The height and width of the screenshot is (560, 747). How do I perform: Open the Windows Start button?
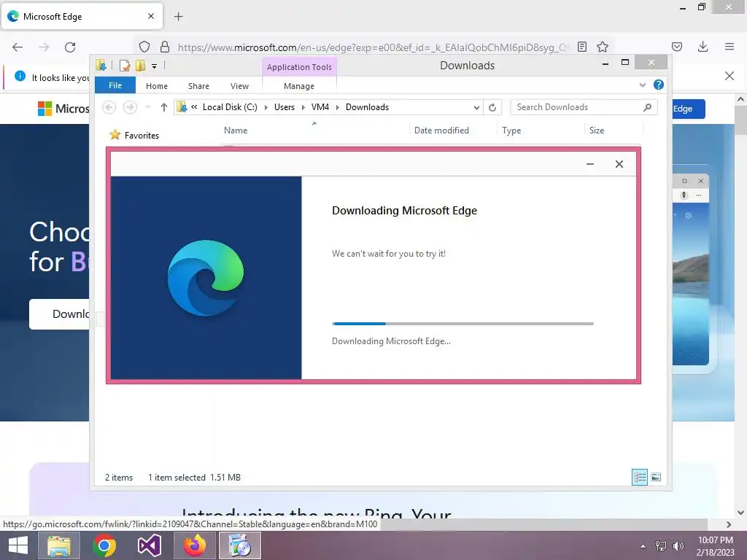tap(18, 545)
